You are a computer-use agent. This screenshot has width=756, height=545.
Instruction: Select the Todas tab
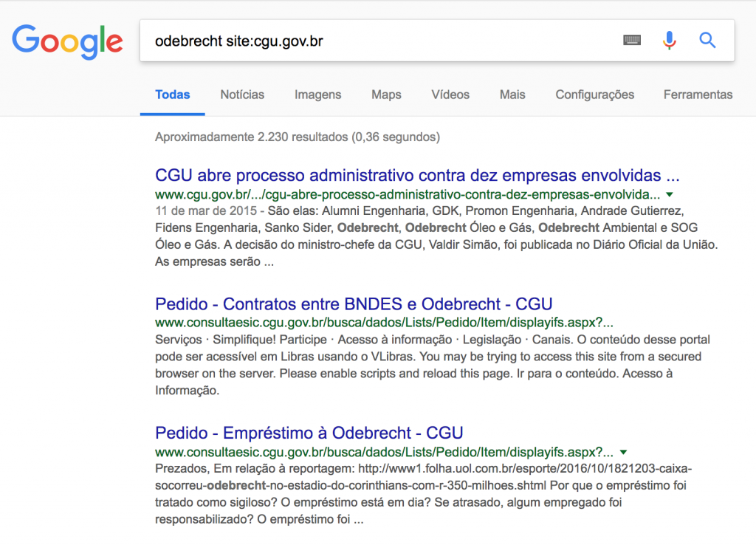coord(172,95)
